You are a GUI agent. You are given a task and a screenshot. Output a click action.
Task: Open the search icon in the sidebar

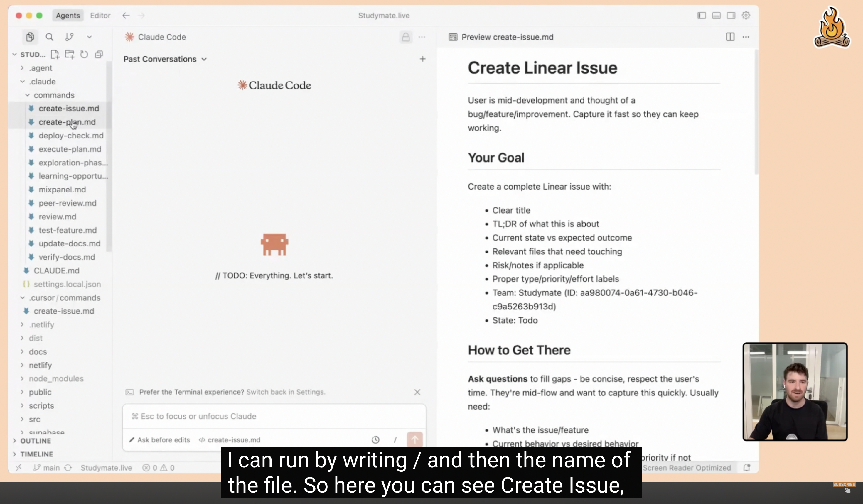pyautogui.click(x=49, y=37)
